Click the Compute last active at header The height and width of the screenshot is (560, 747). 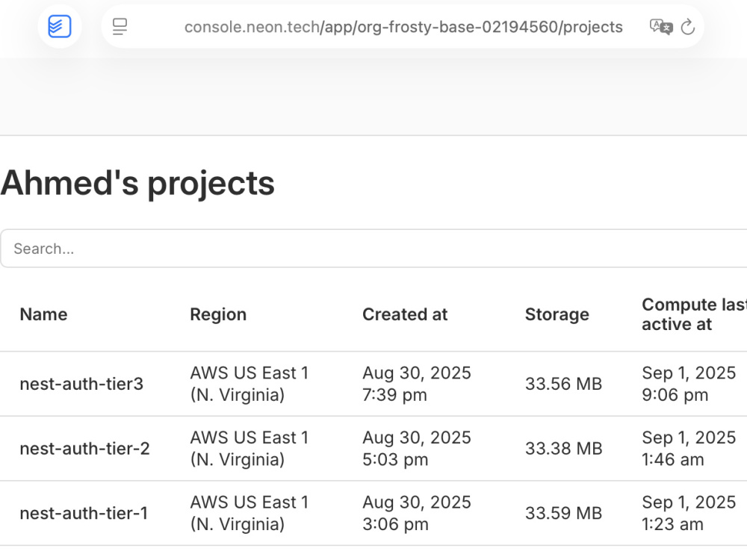[x=694, y=314]
